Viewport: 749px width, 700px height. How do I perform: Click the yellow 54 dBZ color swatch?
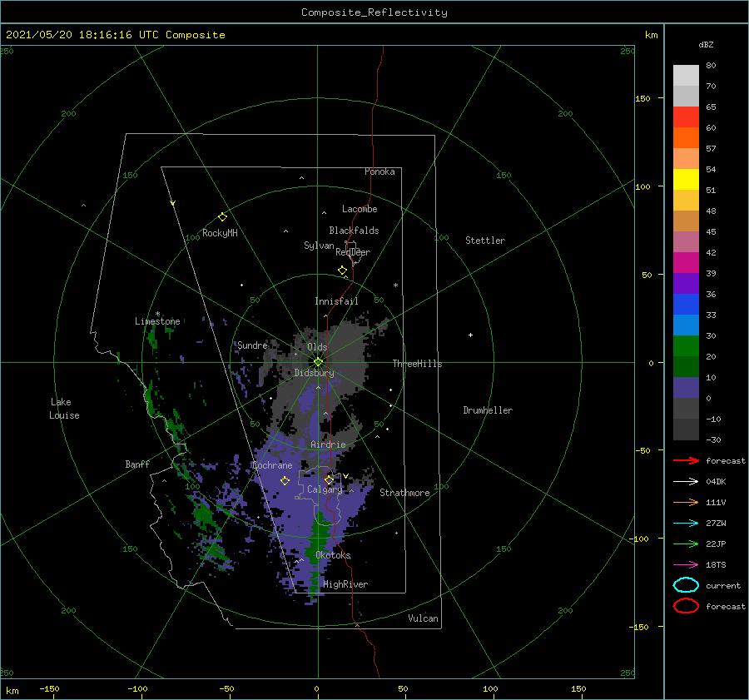coord(686,179)
